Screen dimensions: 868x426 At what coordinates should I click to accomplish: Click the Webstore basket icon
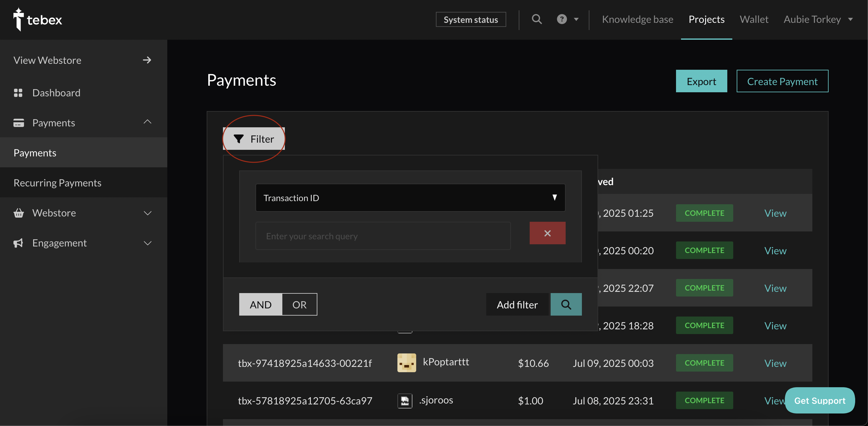[x=18, y=213]
